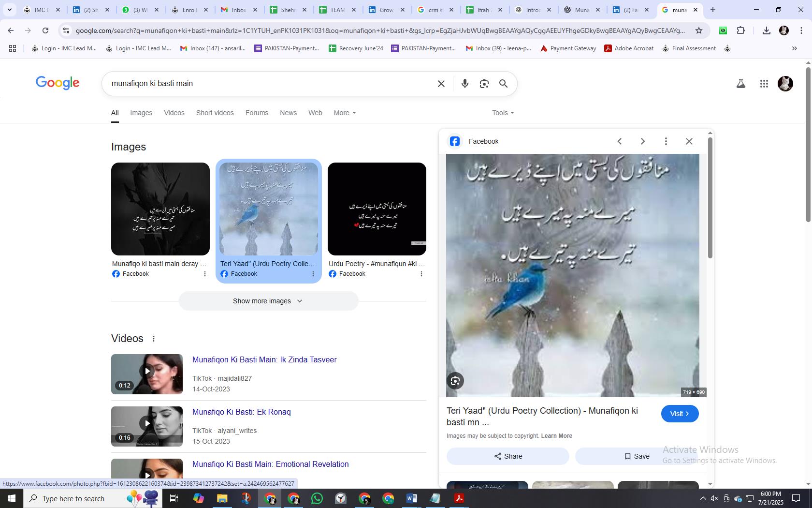Open Munafiqon Ki Basti Main: Ik Zinda Tasveer
Image resolution: width=812 pixels, height=508 pixels.
click(x=264, y=360)
